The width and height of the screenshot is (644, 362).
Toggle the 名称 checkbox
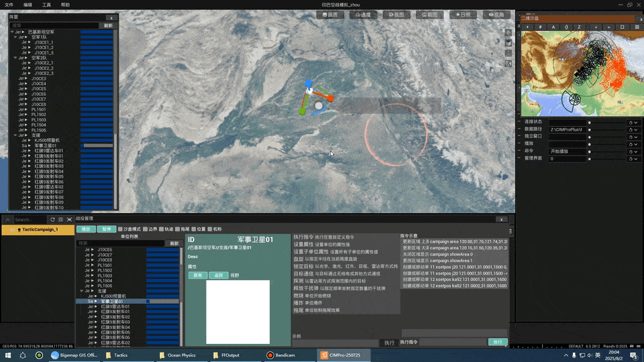point(210,229)
